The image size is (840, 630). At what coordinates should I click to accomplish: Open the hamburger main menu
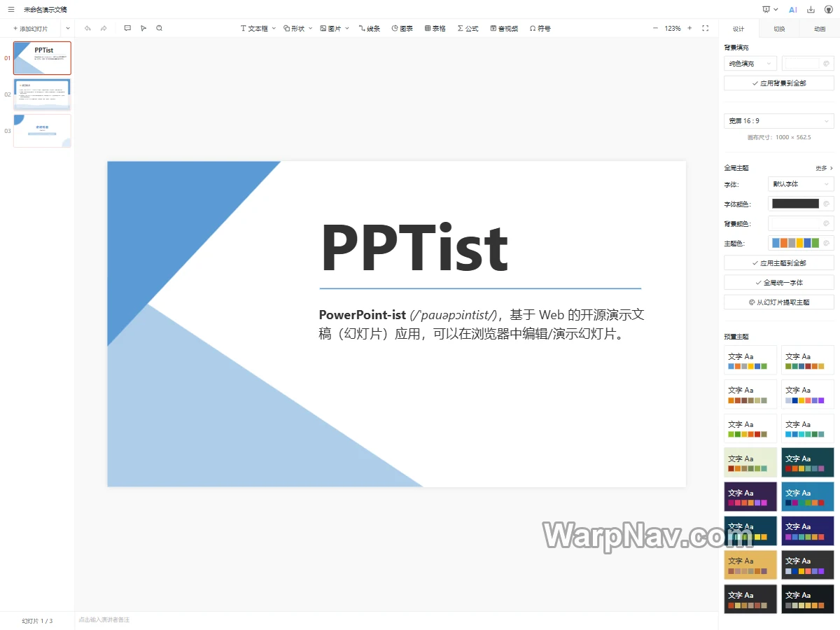click(10, 9)
